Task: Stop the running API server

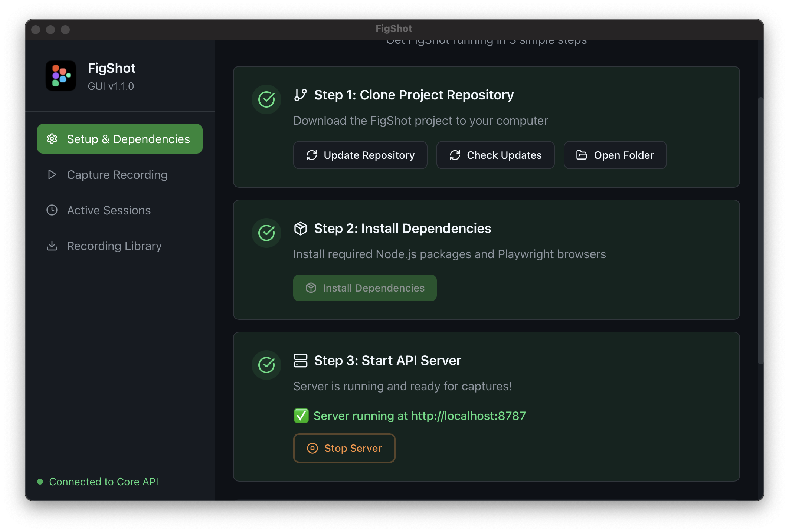Action: click(344, 448)
